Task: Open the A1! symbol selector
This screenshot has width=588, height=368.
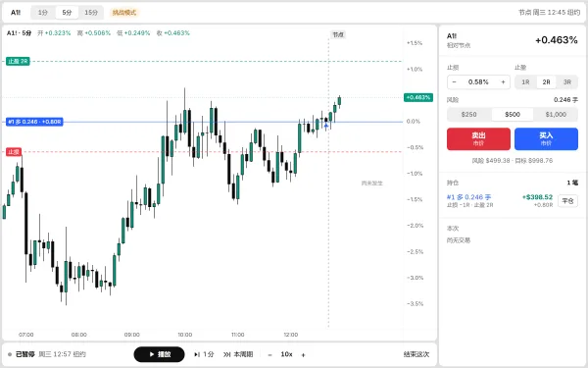Action: (x=16, y=13)
